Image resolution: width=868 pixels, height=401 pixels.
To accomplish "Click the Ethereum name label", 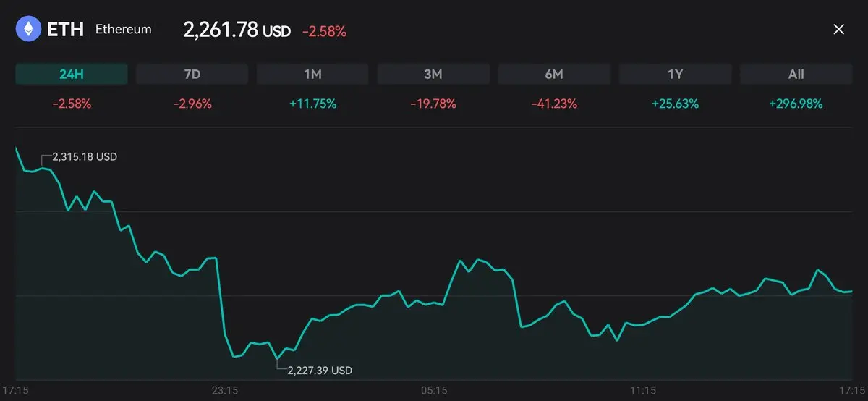I will [x=124, y=30].
